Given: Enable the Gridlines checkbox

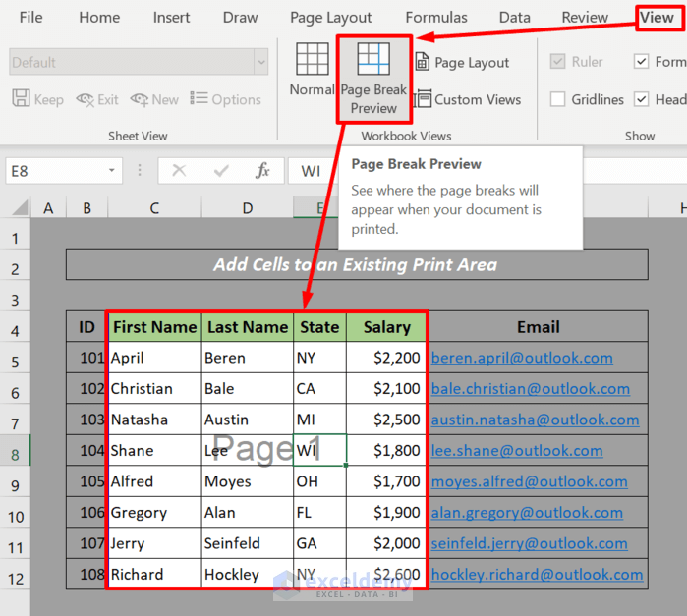Looking at the screenshot, I should tap(557, 99).
